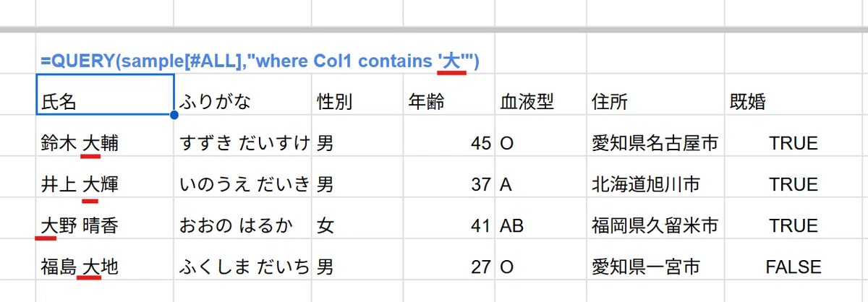Select the age cell showing 37
The height and width of the screenshot is (302, 868).
448,184
